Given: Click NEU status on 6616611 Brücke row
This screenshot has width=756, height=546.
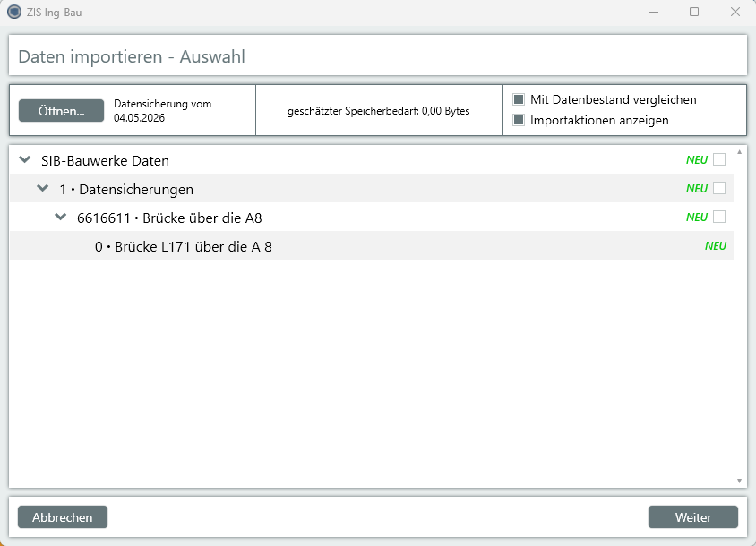Looking at the screenshot, I should coord(697,218).
